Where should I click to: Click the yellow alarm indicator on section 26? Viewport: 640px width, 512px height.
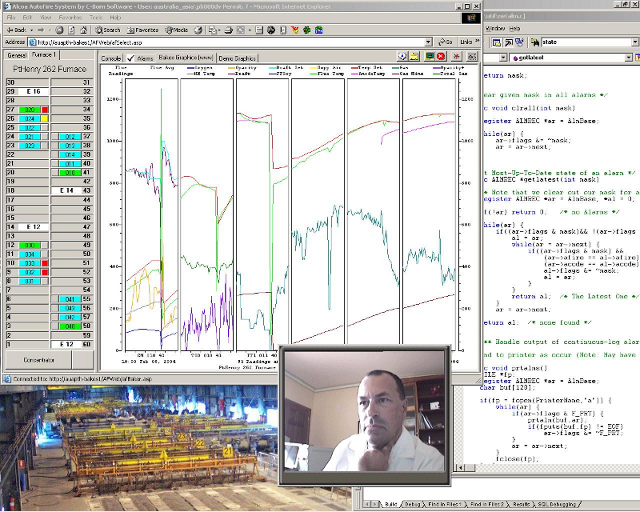45,118
